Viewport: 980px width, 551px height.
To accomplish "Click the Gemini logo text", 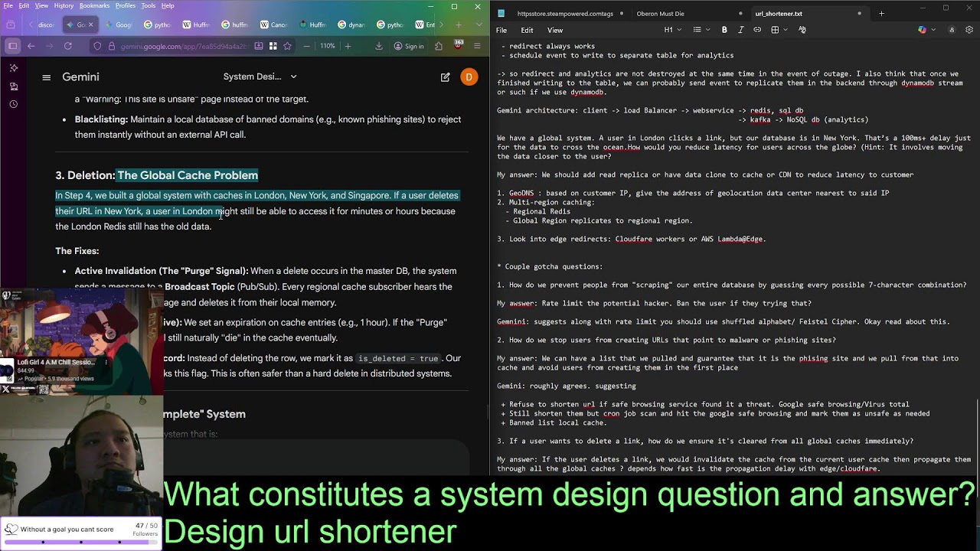I will pos(80,77).
